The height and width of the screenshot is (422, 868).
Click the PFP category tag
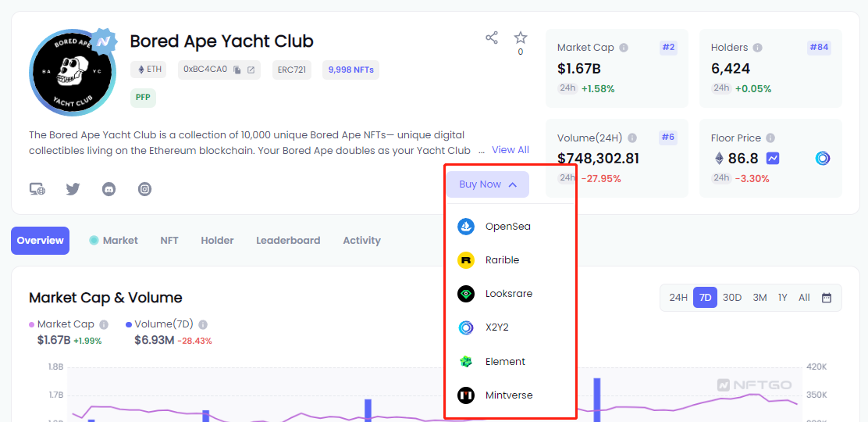(x=144, y=98)
